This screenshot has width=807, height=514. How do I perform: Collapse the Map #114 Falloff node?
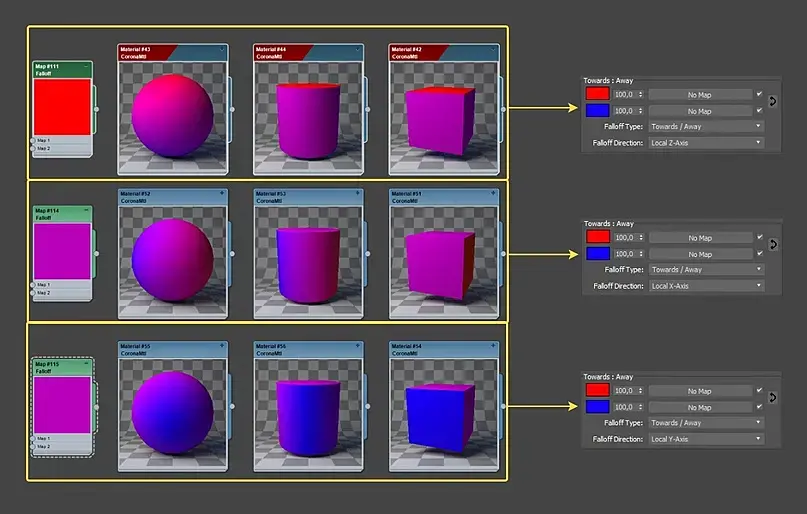86,210
